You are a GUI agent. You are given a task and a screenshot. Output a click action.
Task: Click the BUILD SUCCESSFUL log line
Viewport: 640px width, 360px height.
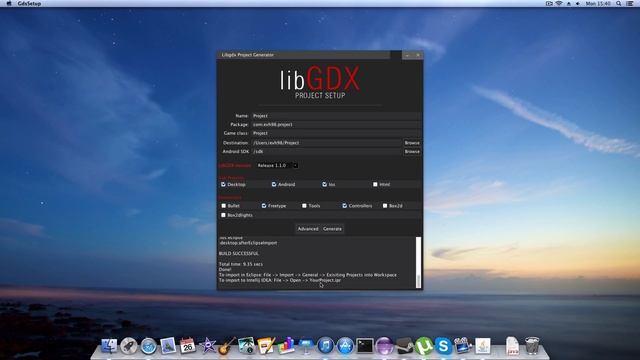239,253
